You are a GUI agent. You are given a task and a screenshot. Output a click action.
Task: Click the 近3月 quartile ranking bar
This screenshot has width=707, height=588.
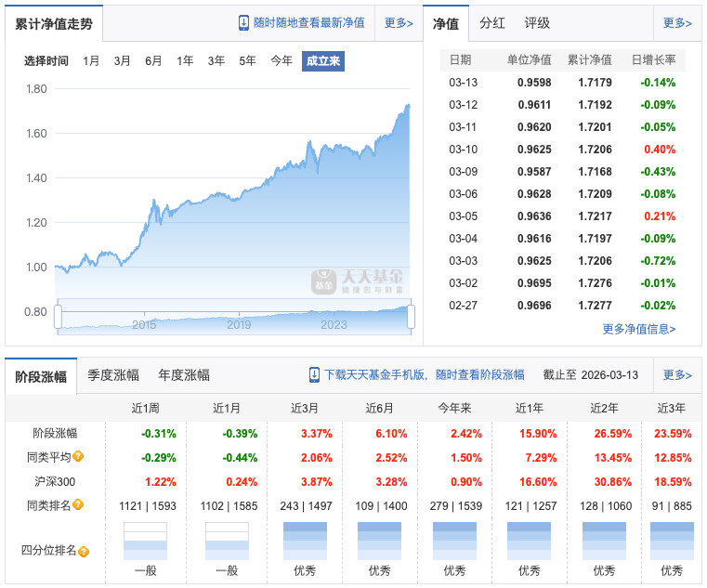pos(305,542)
